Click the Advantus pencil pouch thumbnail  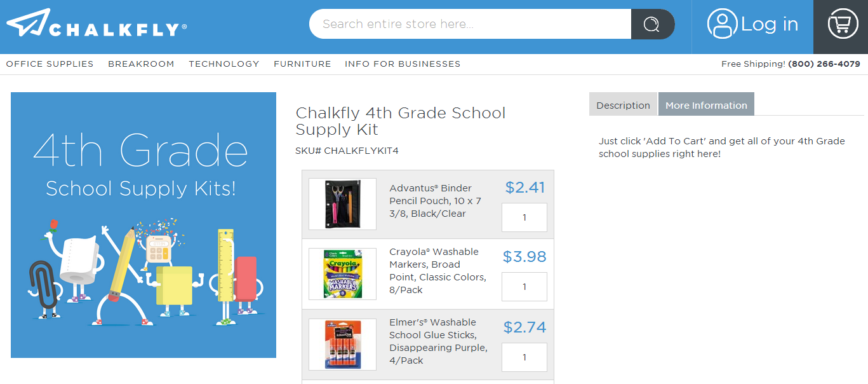tap(342, 204)
